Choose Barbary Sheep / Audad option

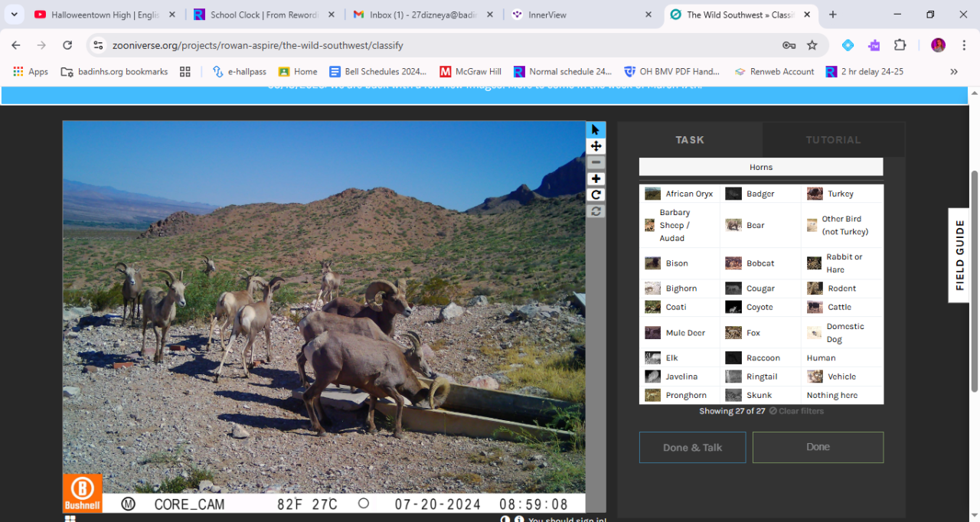coord(680,225)
